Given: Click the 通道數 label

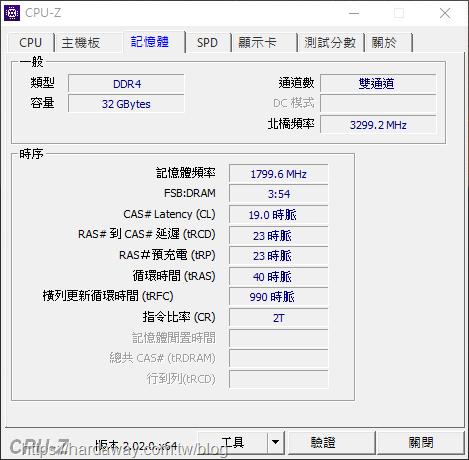Looking at the screenshot, I should [x=296, y=83].
